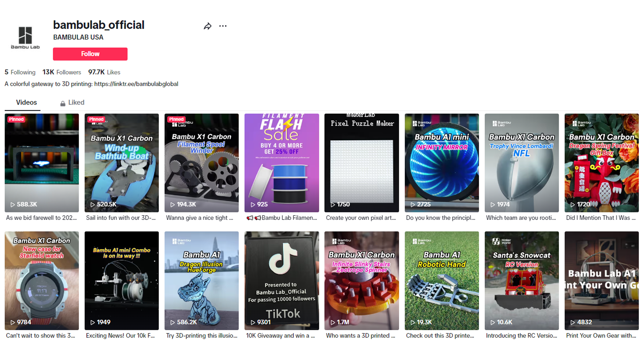Screen dimensions: 644x362
Task: Click caption 'Bambu Lab Filamen...'
Action: (282, 218)
